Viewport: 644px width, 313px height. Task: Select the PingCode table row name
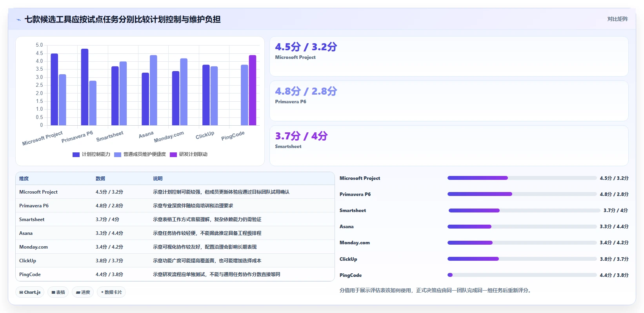coord(30,275)
